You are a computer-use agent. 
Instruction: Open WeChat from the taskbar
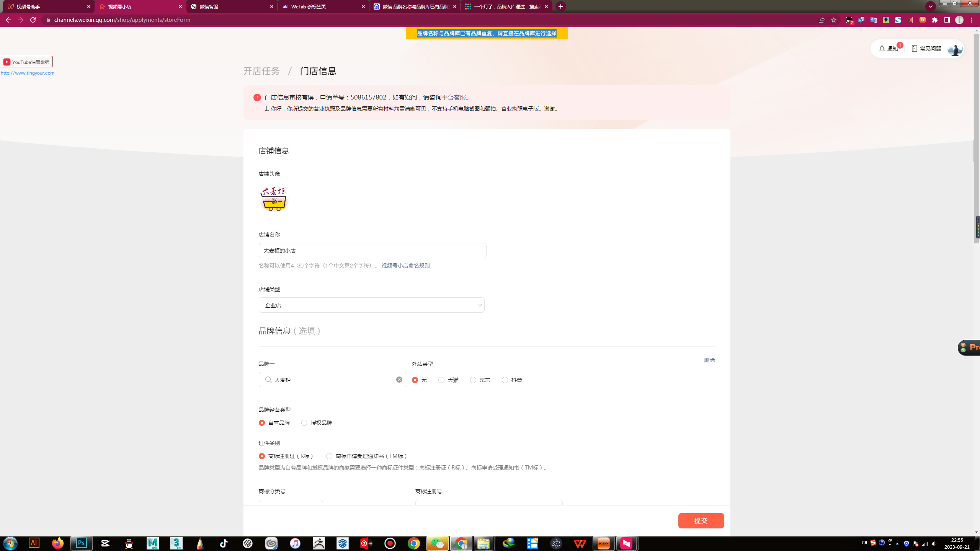(x=437, y=543)
